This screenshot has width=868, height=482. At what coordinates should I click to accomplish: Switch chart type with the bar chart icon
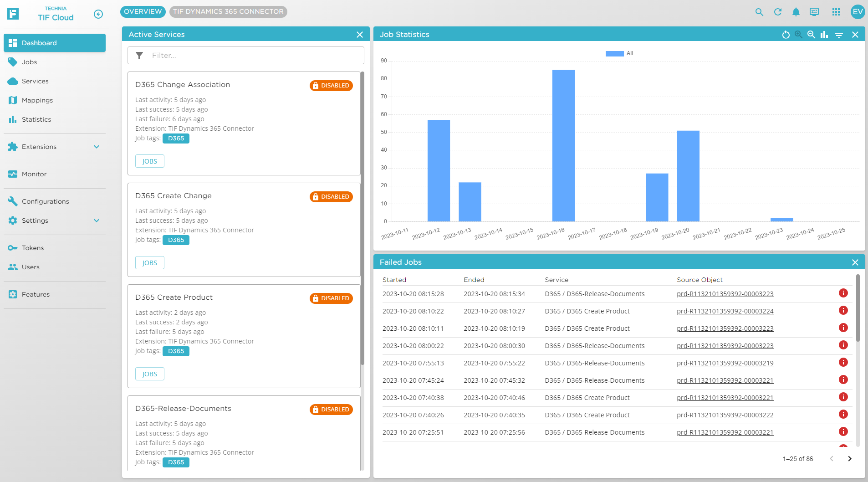click(x=824, y=35)
